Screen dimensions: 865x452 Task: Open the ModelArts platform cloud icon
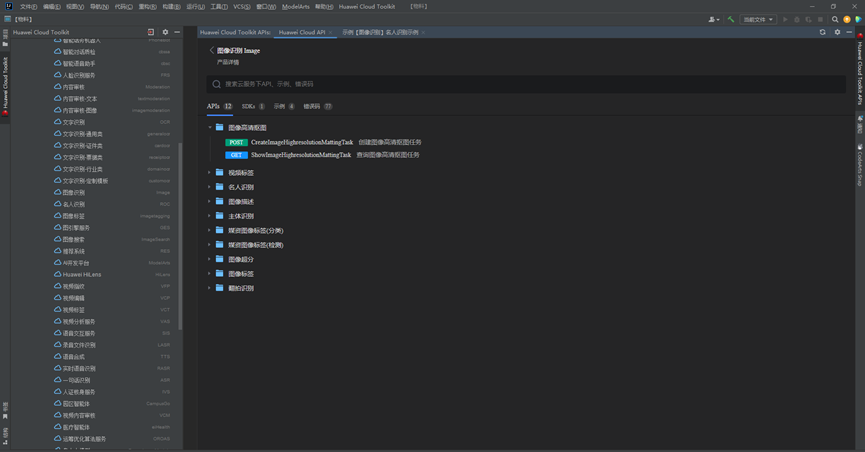point(57,263)
